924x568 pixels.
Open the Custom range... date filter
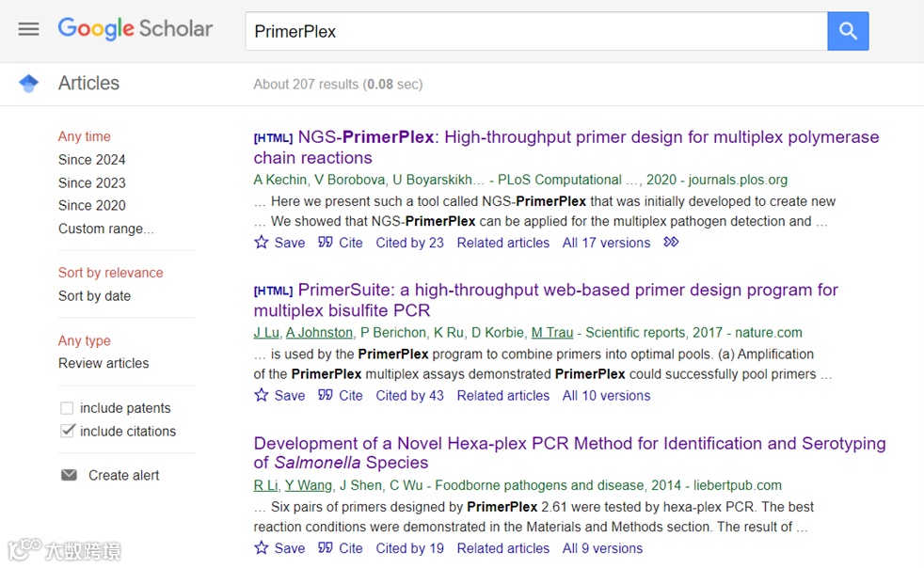tap(105, 229)
